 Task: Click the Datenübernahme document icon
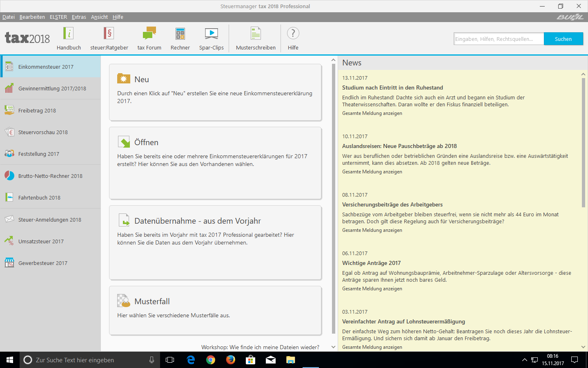pos(124,220)
